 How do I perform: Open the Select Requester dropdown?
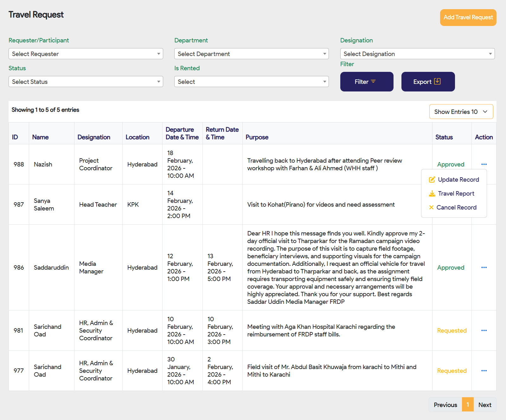click(86, 54)
